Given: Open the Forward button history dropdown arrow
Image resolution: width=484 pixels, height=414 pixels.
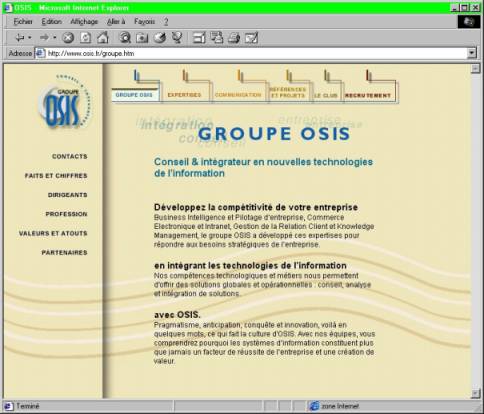Looking at the screenshot, I should pyautogui.click(x=54, y=38).
